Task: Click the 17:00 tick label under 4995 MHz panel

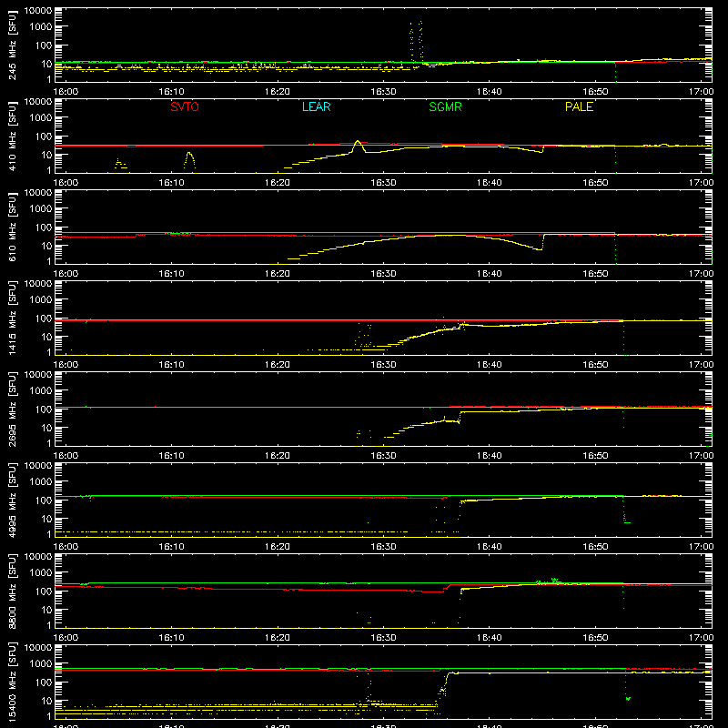Action: (701, 547)
